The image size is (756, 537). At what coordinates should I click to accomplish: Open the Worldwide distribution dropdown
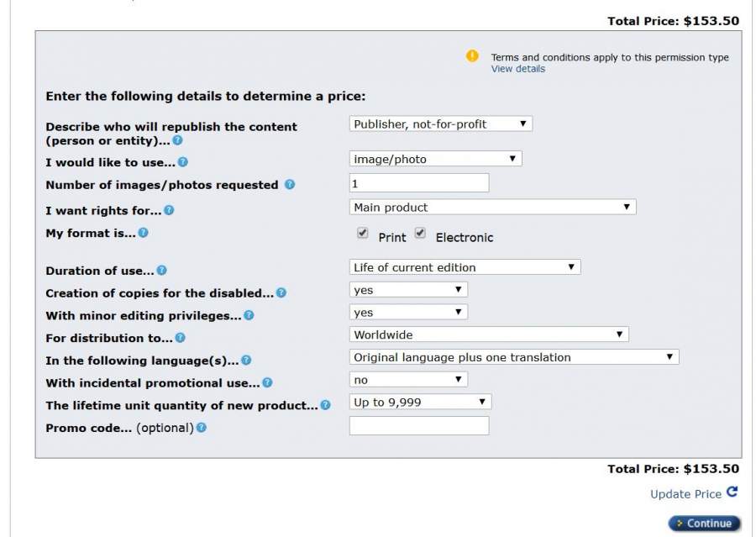pyautogui.click(x=488, y=334)
